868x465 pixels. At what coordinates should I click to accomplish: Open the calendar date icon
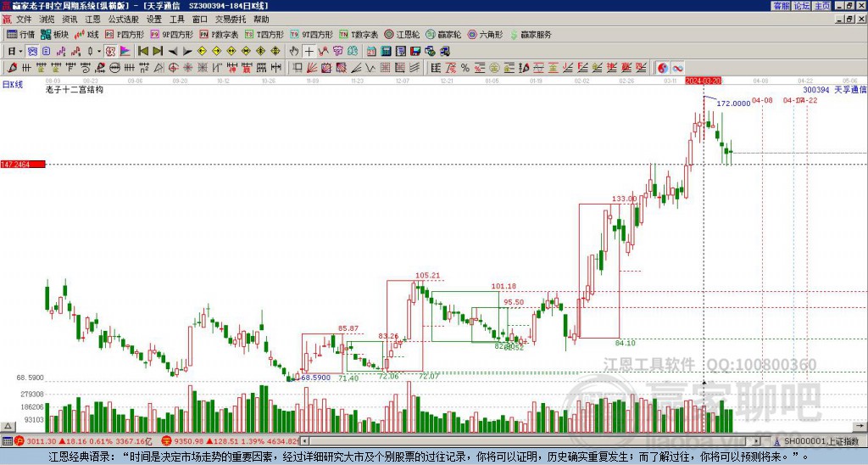click(x=371, y=52)
